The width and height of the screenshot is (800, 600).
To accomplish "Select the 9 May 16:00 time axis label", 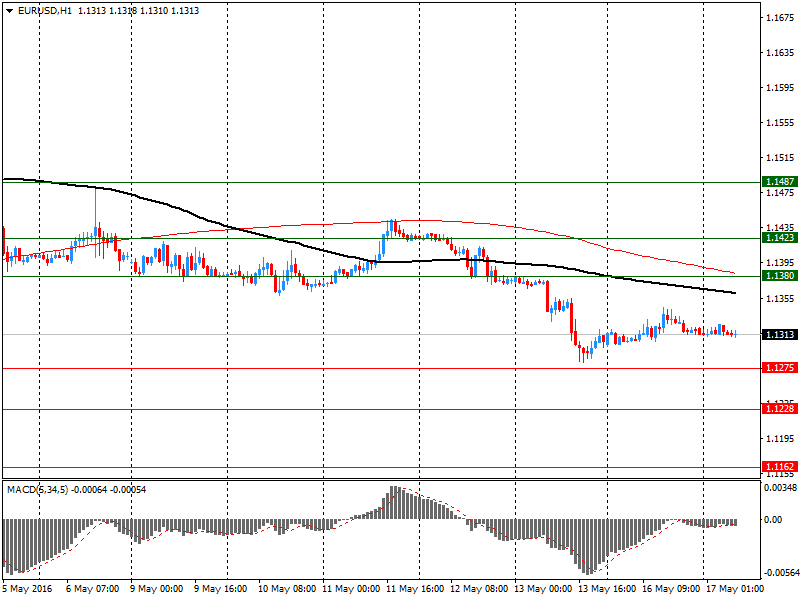I will (221, 589).
